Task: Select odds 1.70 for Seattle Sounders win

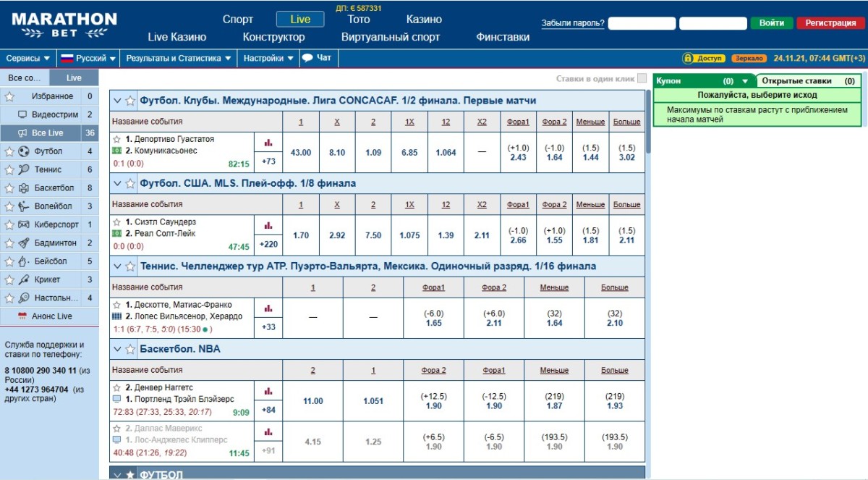Action: (301, 235)
